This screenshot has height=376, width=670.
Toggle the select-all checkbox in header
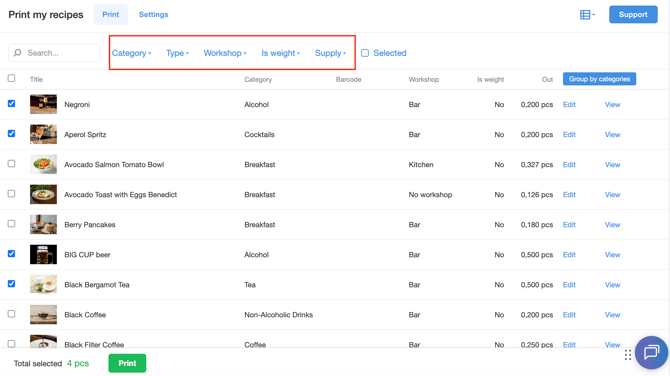12,78
